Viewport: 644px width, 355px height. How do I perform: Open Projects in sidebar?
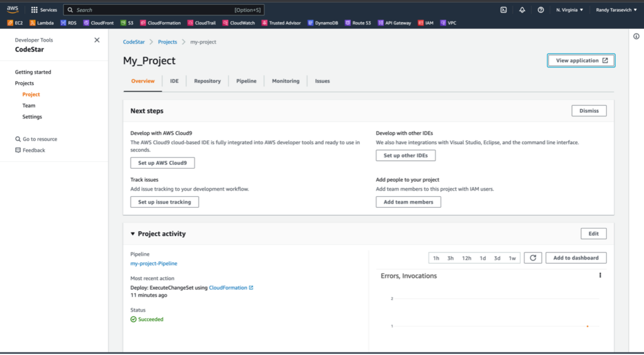[25, 84]
